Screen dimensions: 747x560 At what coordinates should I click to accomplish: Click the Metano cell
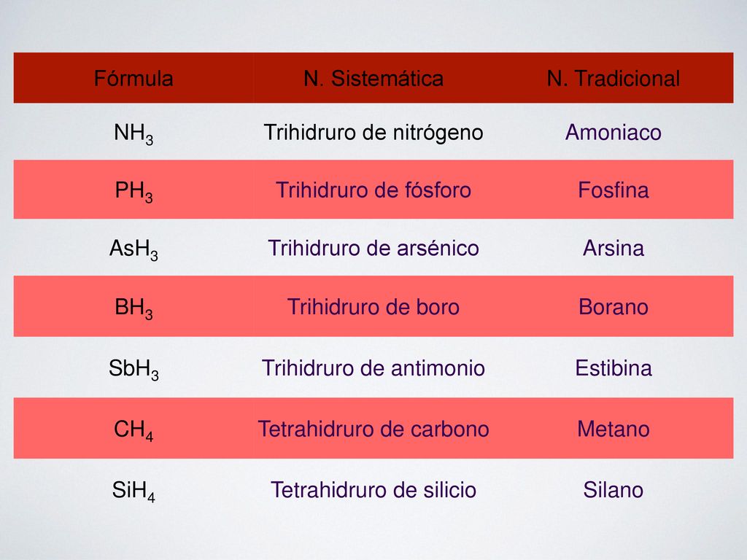tap(613, 429)
